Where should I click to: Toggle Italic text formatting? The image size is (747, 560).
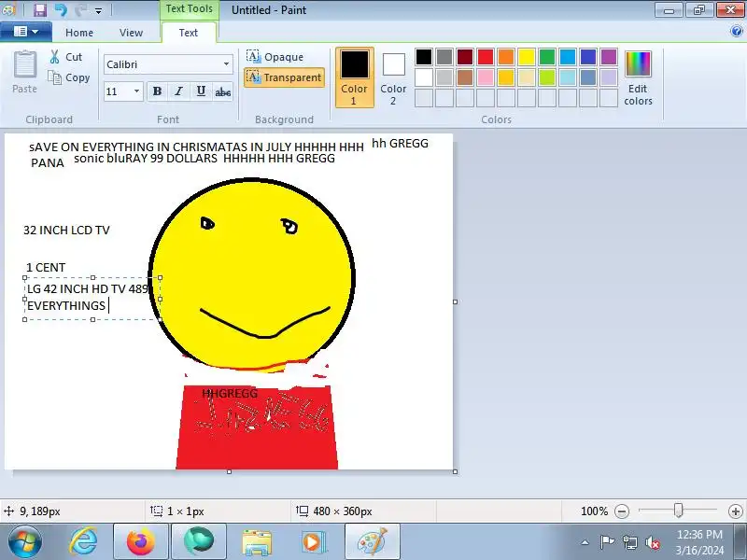(x=178, y=91)
